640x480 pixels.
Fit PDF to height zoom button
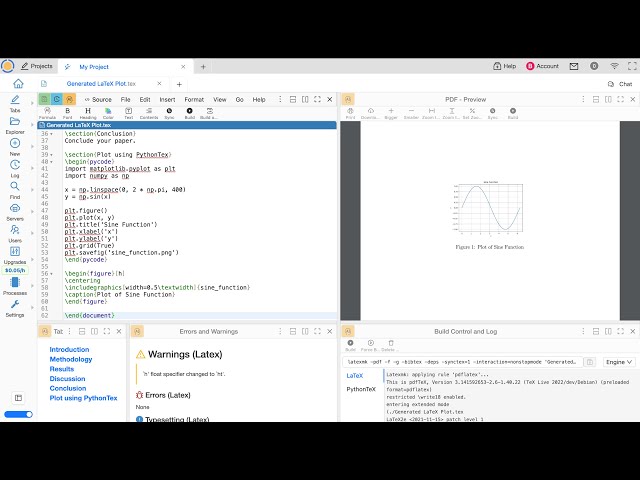coord(451,113)
